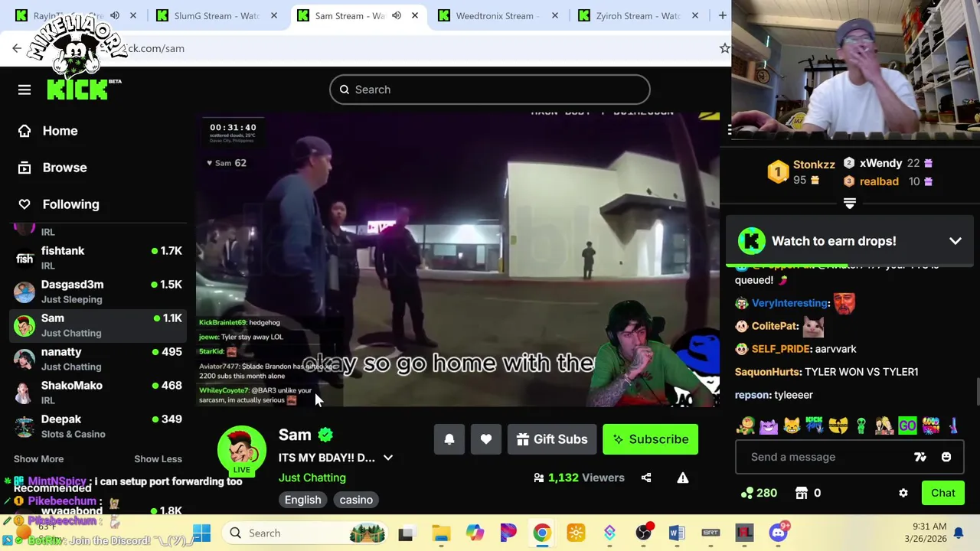Open fishtank channel in sidebar
This screenshot has width=980, height=551.
pyautogui.click(x=98, y=258)
